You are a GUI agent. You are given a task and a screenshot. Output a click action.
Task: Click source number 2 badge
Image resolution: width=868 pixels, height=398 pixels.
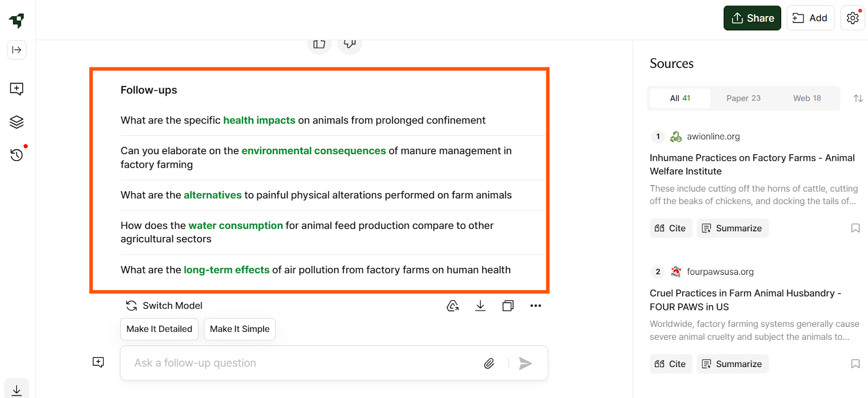(x=658, y=271)
